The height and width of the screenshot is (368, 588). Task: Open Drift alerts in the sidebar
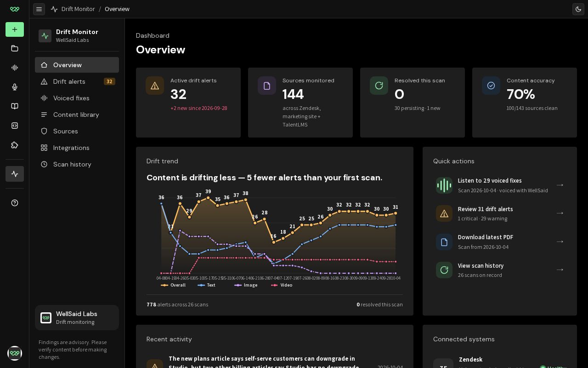(77, 81)
